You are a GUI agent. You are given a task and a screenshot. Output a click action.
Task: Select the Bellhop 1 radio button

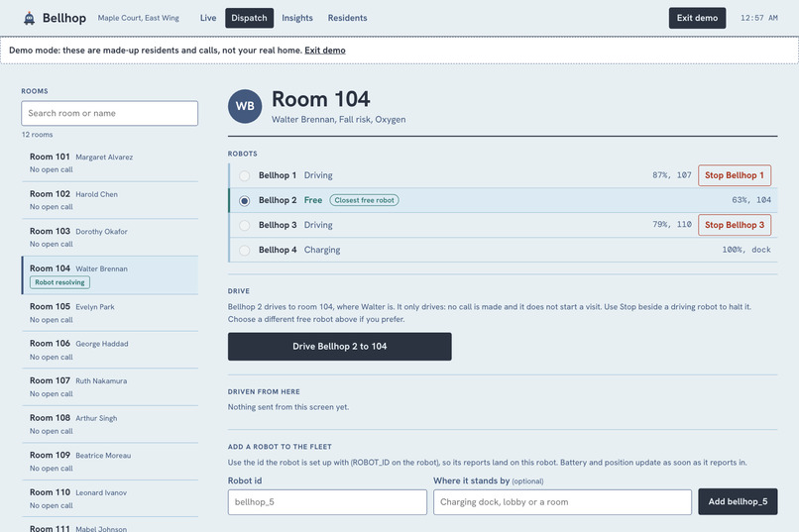click(245, 175)
